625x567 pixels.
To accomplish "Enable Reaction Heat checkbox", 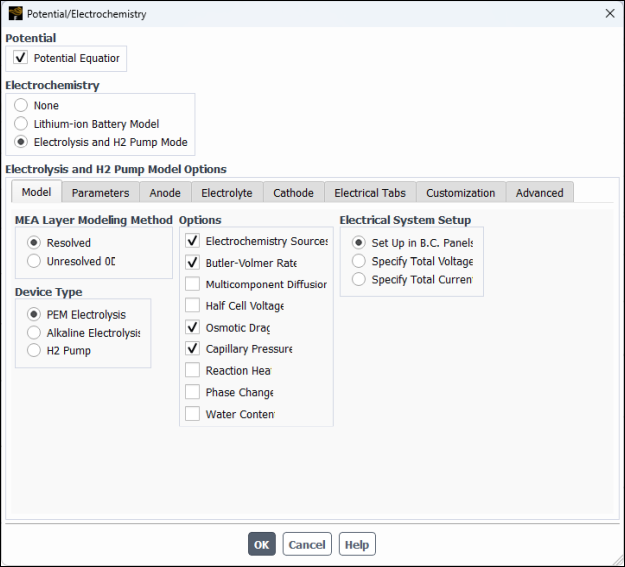I will (193, 370).
